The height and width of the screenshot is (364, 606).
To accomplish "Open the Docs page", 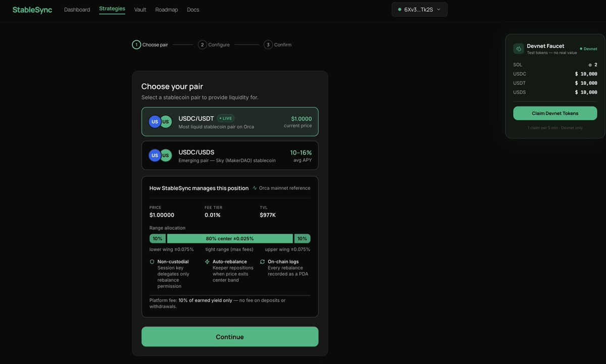I will pyautogui.click(x=193, y=10).
